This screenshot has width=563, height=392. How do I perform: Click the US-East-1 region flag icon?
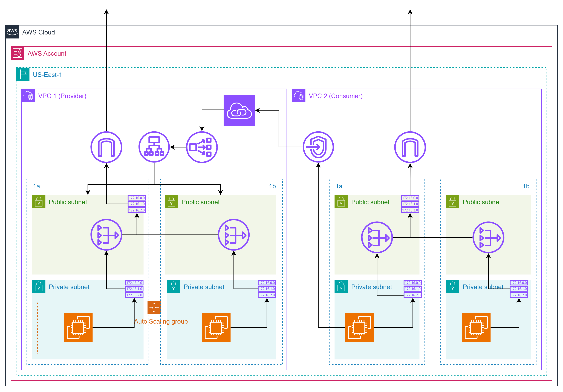[23, 74]
